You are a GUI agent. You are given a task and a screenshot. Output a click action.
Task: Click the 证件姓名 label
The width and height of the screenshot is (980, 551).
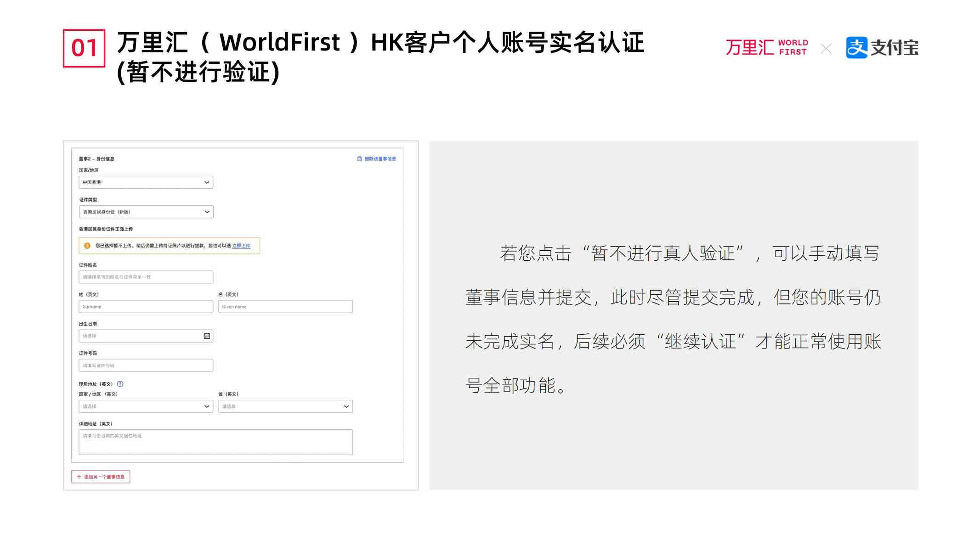88,265
